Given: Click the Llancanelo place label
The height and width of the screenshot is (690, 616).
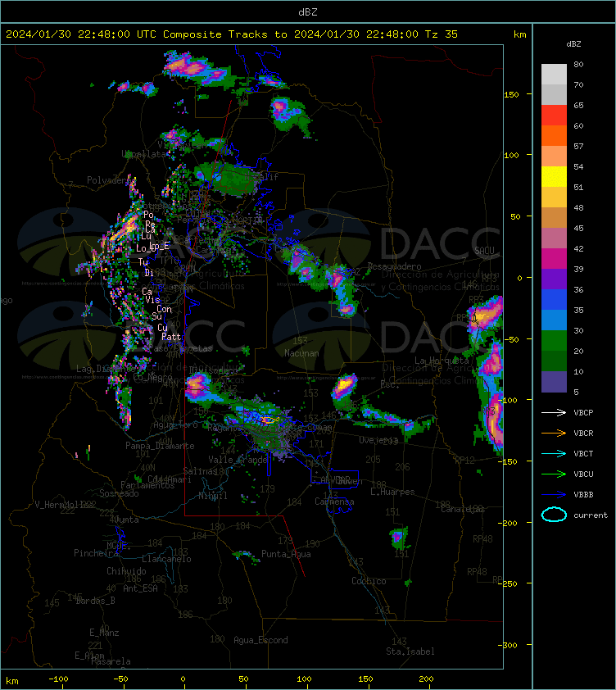Looking at the screenshot, I should coord(166,559).
